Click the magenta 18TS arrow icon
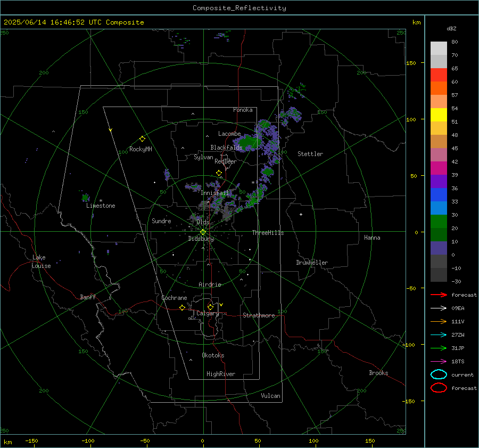 [x=439, y=362]
